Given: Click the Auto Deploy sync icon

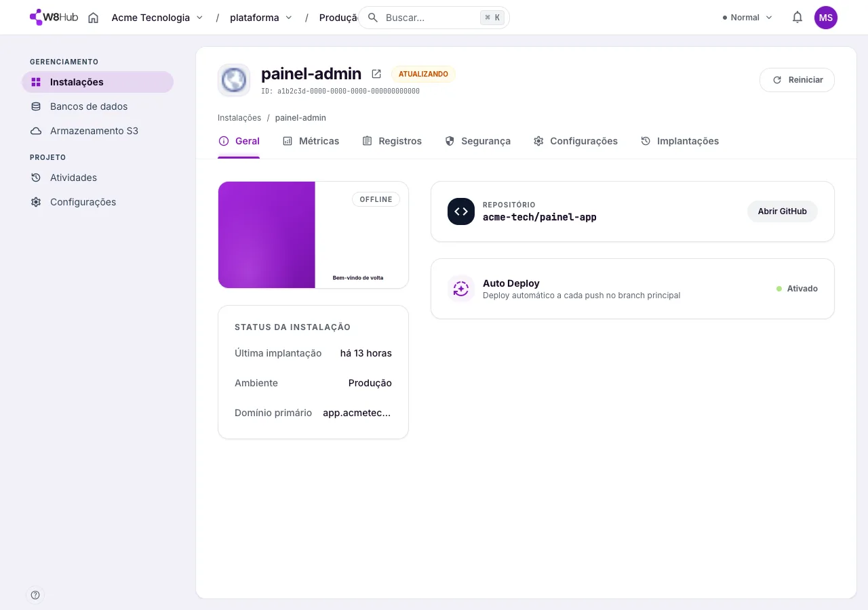Looking at the screenshot, I should click(x=461, y=289).
